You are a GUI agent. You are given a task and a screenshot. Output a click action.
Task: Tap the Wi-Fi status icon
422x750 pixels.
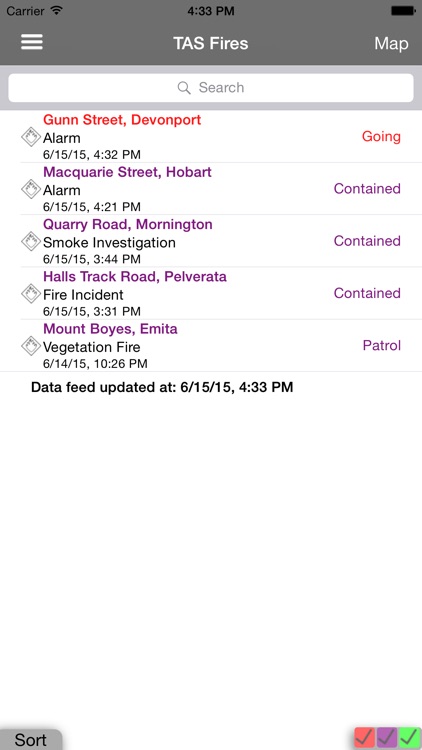[56, 10]
